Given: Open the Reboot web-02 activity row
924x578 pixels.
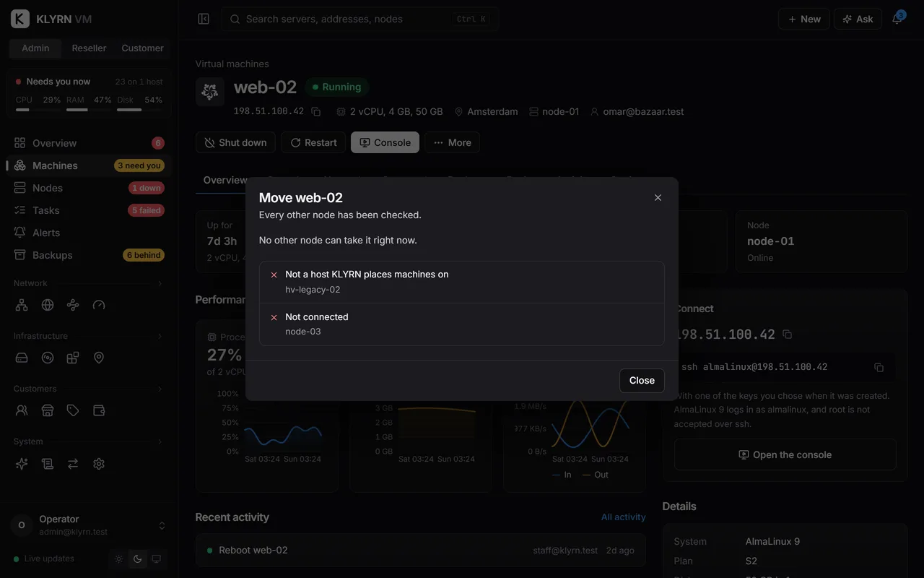Looking at the screenshot, I should click(x=420, y=551).
